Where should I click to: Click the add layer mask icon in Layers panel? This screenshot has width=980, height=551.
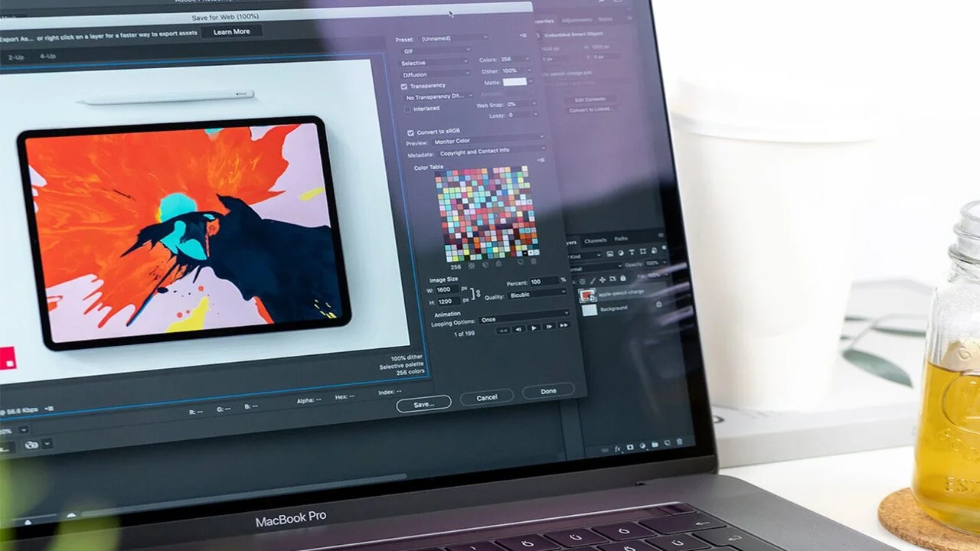tap(630, 447)
